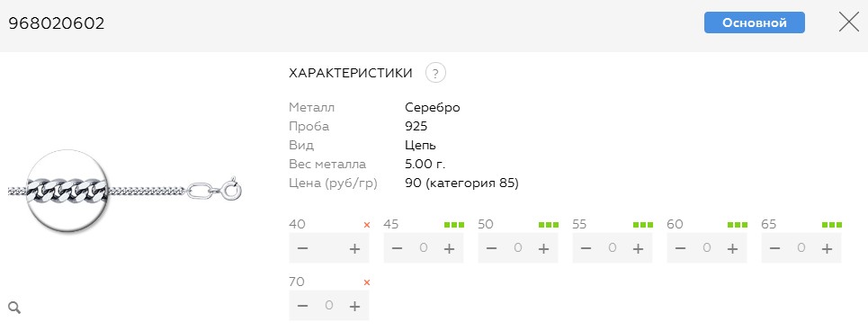Click the silver chain product image
The height and width of the screenshot is (331, 868).
pyautogui.click(x=124, y=191)
